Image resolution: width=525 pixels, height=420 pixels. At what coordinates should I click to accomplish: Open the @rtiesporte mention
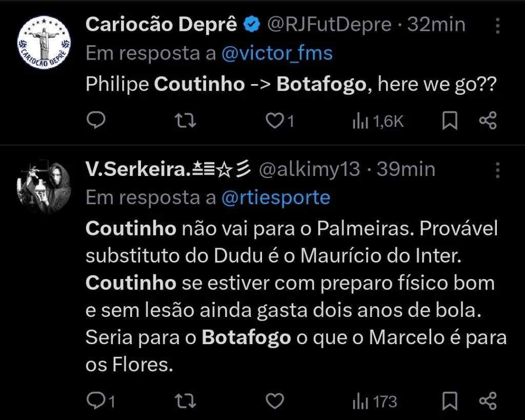[x=277, y=197]
